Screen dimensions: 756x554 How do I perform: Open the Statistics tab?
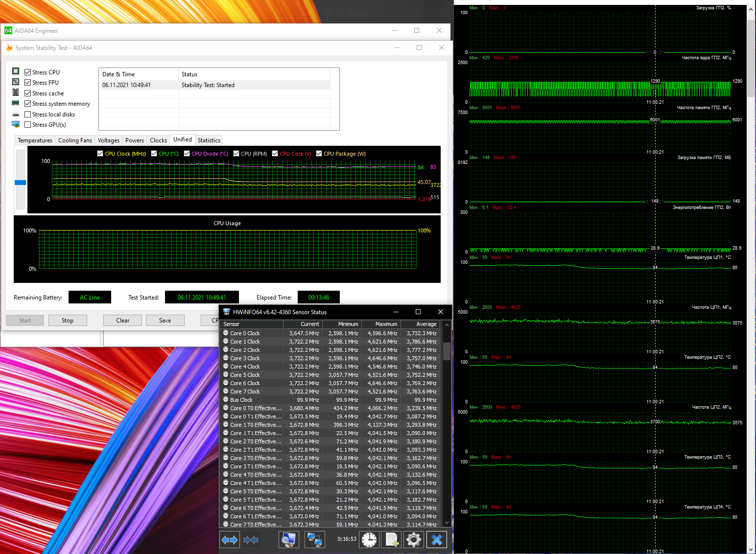point(209,140)
